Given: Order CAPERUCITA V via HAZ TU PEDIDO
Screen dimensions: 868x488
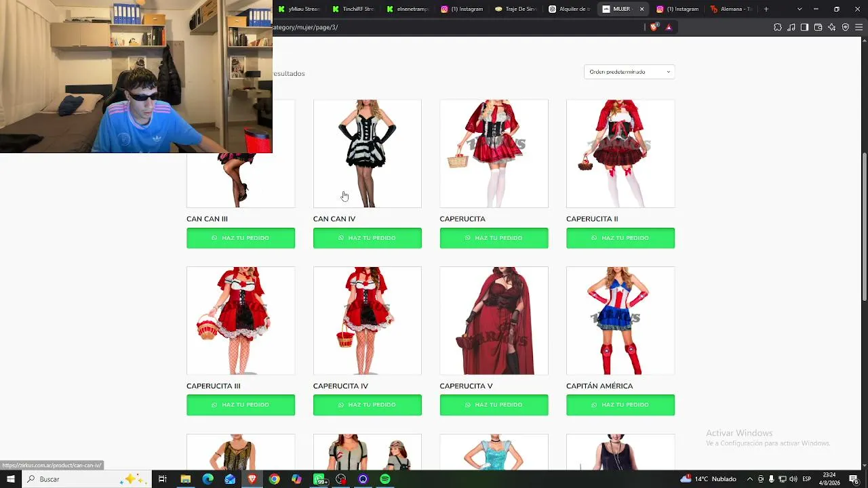Looking at the screenshot, I should [x=494, y=405].
